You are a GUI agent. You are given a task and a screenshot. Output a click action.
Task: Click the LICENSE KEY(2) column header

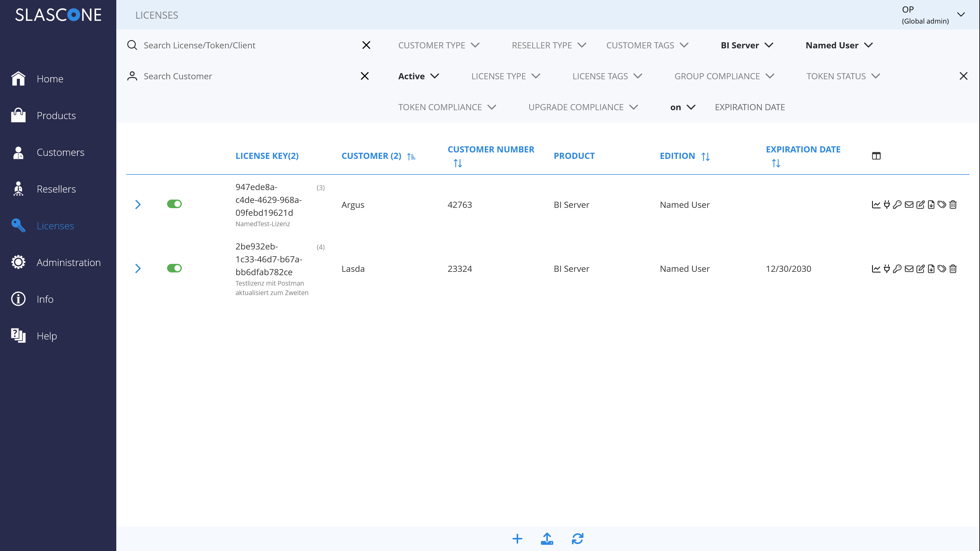coord(267,156)
